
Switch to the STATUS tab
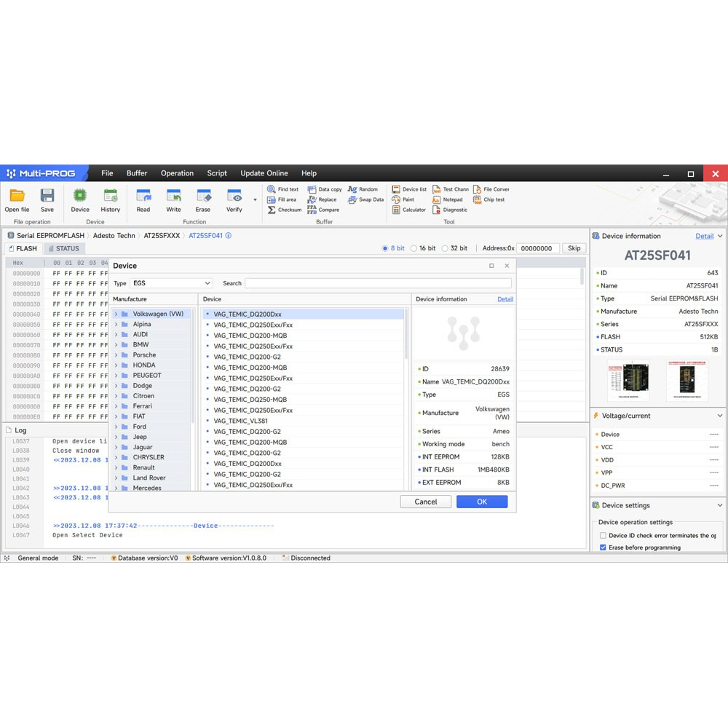tap(63, 248)
